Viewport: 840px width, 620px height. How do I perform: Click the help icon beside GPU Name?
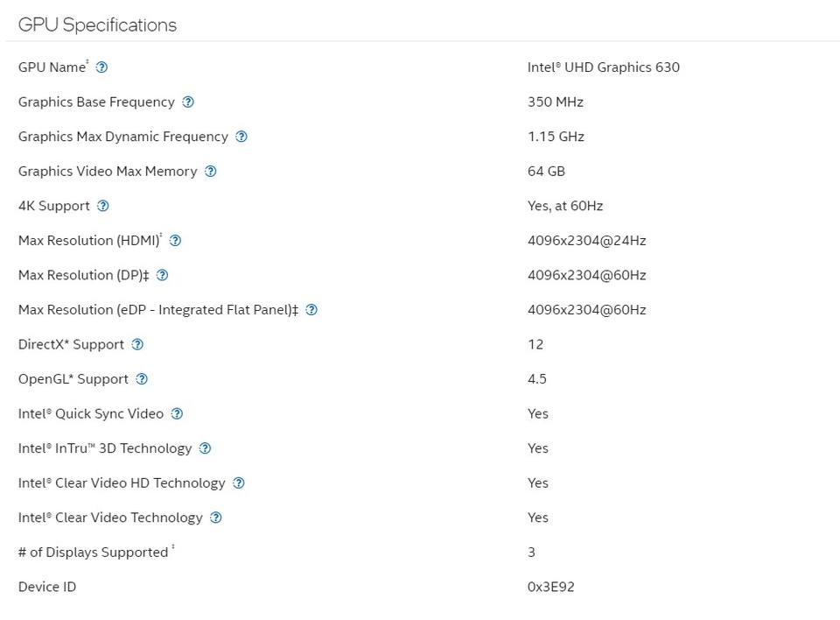point(101,67)
